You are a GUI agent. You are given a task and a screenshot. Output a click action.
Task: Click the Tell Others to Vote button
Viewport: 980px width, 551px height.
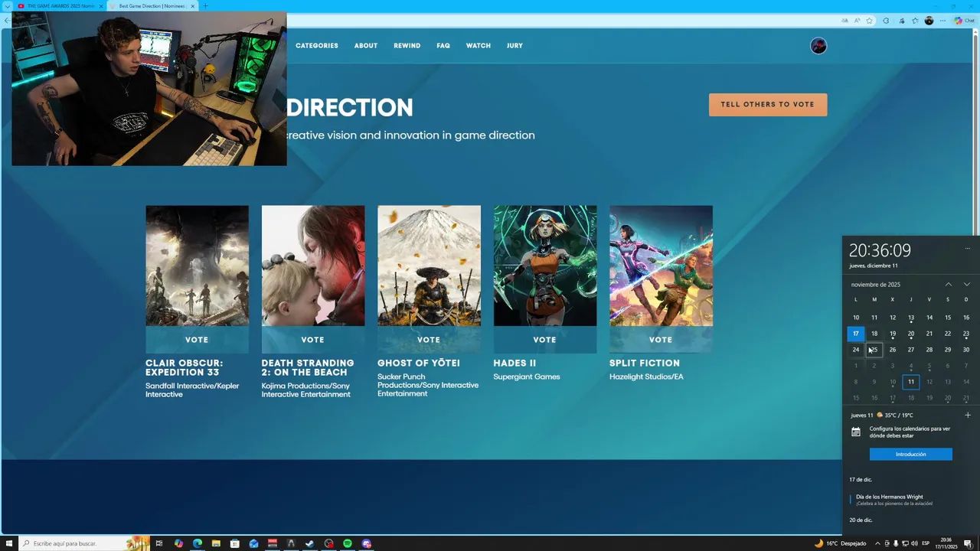[768, 105]
